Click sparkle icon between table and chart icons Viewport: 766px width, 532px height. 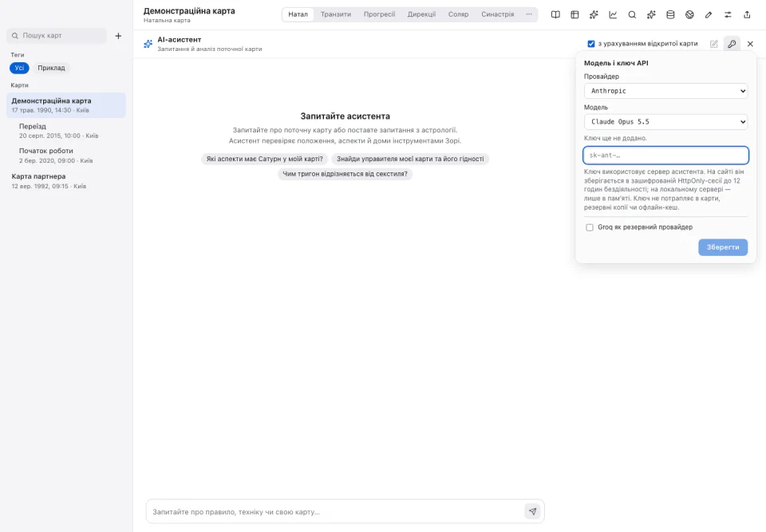tap(594, 14)
